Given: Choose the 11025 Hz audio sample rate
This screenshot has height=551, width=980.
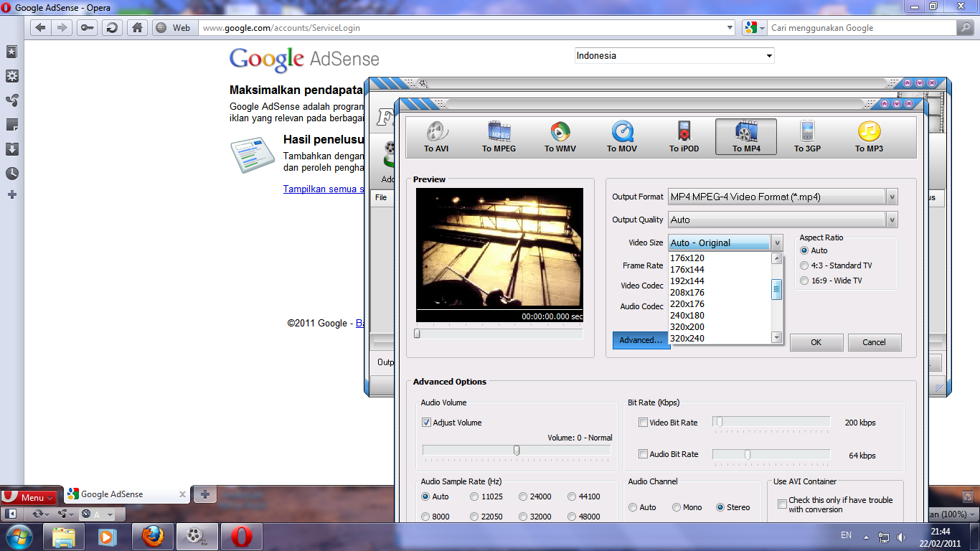Looking at the screenshot, I should 474,496.
